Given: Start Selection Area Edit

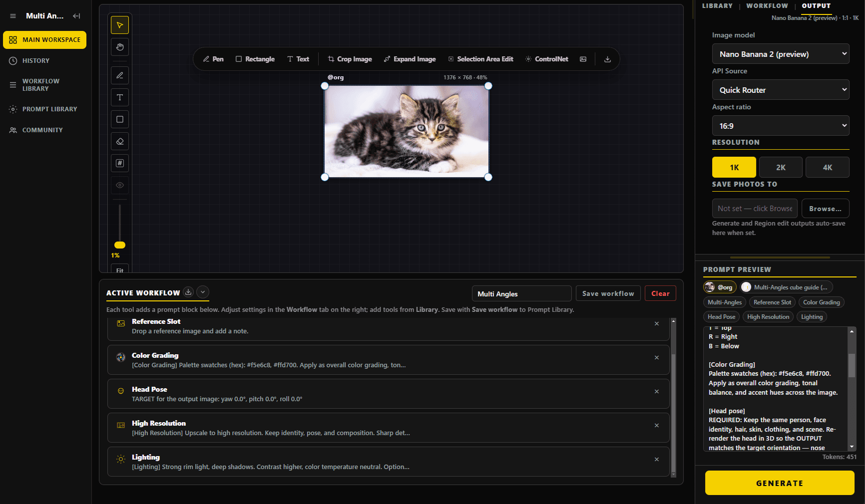Looking at the screenshot, I should coord(480,59).
